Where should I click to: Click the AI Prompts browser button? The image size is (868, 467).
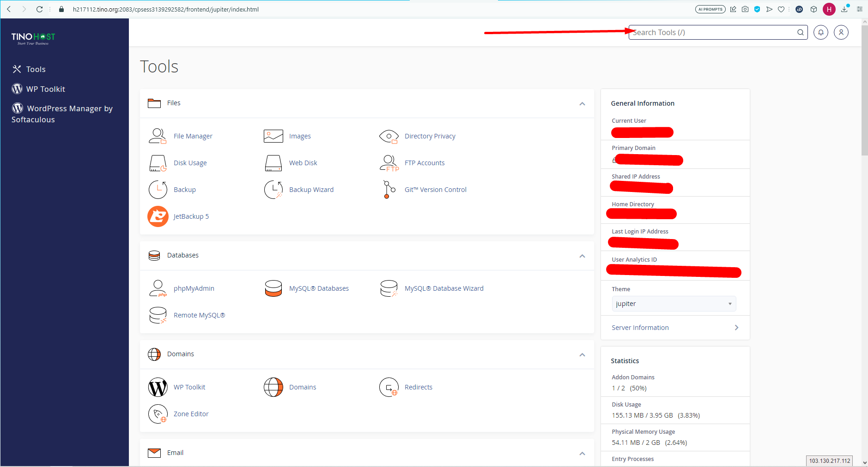[710, 9]
